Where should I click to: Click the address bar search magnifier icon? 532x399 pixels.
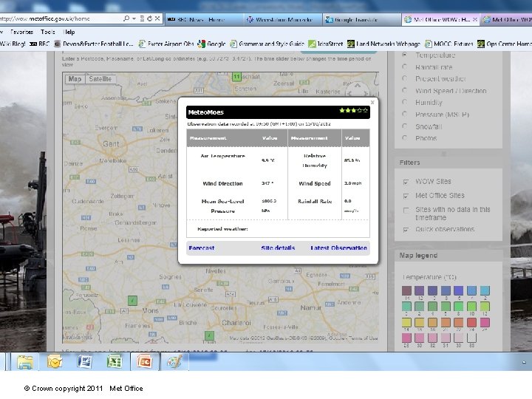126,18
